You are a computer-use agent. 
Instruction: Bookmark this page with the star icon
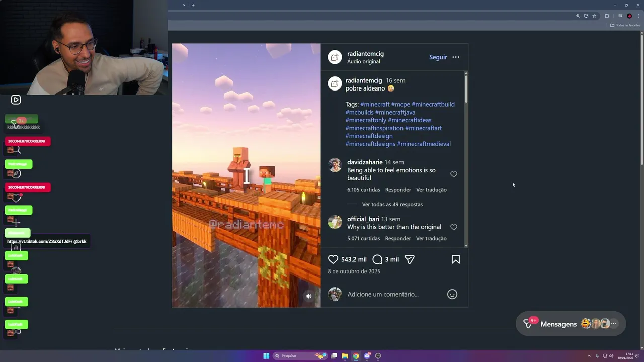tap(594, 16)
